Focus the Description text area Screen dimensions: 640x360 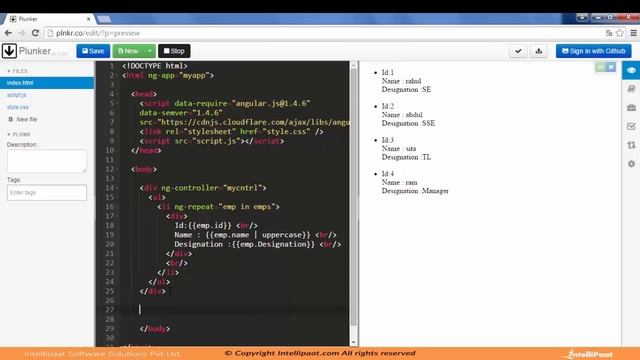tap(47, 161)
